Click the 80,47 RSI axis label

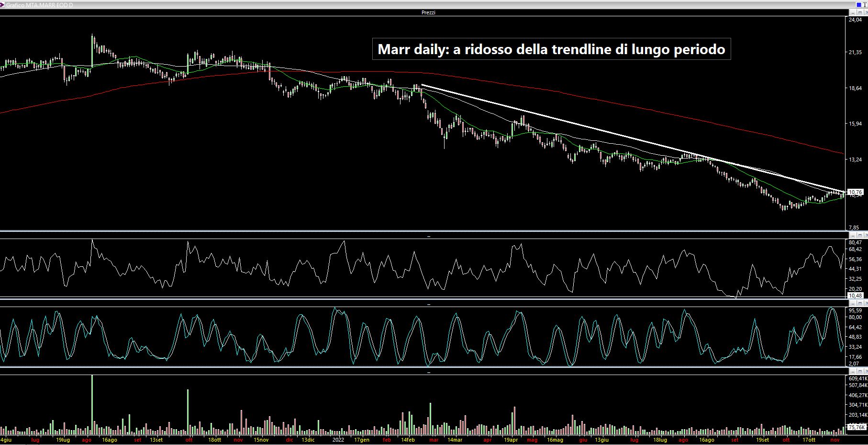coord(855,243)
